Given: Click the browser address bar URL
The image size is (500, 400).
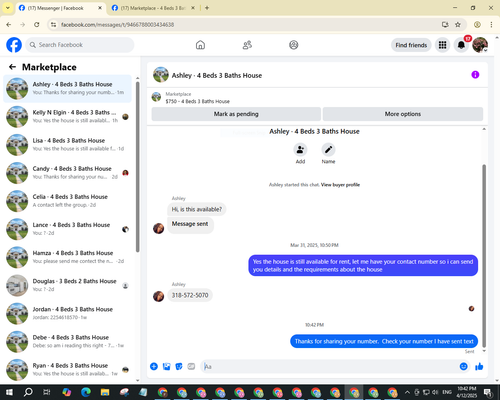Looking at the screenshot, I should point(117,25).
